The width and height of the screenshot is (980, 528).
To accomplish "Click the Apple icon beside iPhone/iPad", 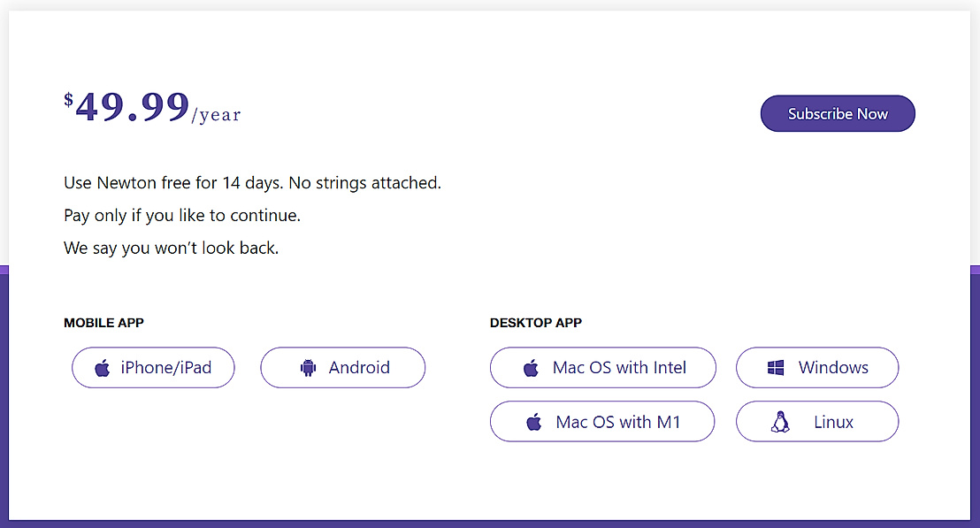I will tap(103, 368).
